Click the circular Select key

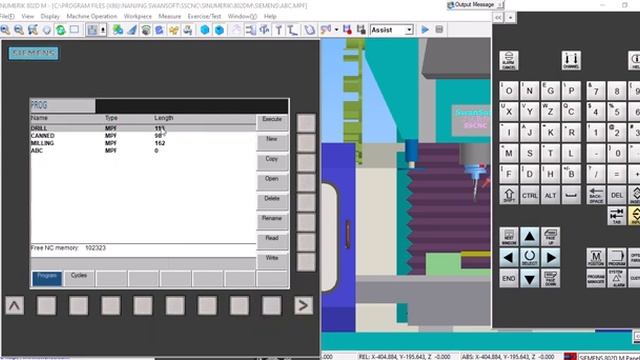tap(529, 258)
